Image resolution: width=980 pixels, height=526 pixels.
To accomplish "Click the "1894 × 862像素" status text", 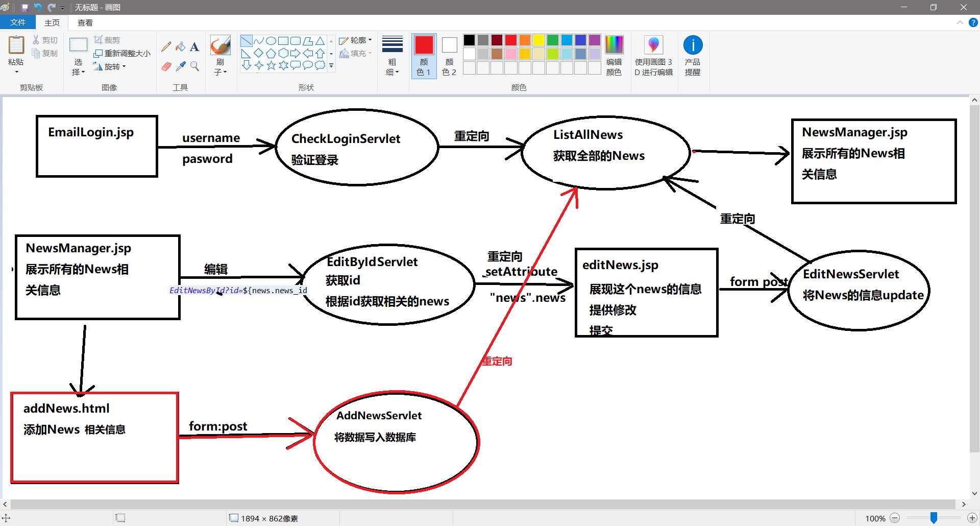I will pos(269,518).
